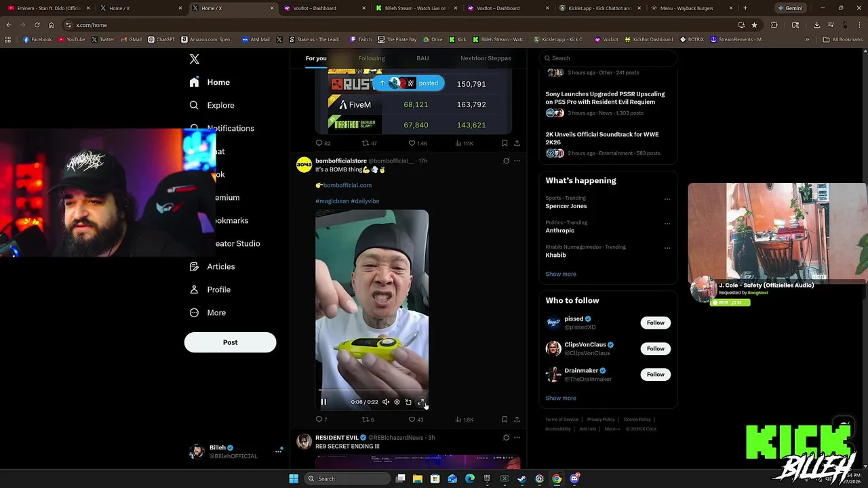This screenshot has width=868, height=488.
Task: Open the Windows Start button
Action: pos(294,479)
